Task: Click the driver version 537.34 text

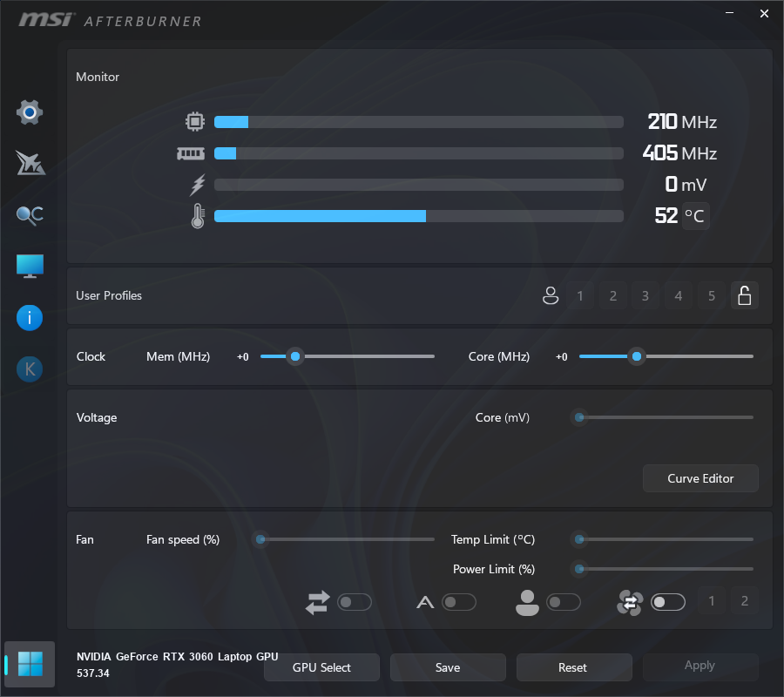Action: (x=93, y=673)
